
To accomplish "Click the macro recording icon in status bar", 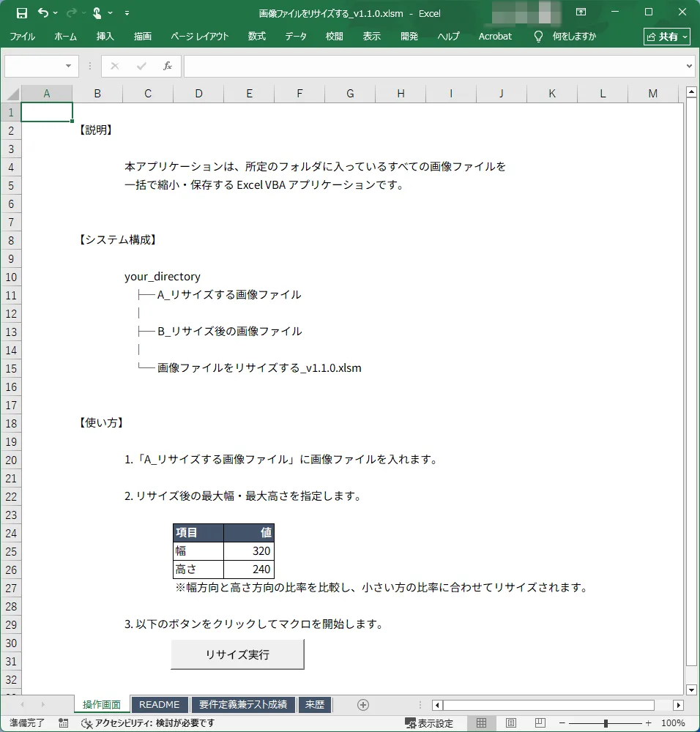I will [64, 723].
